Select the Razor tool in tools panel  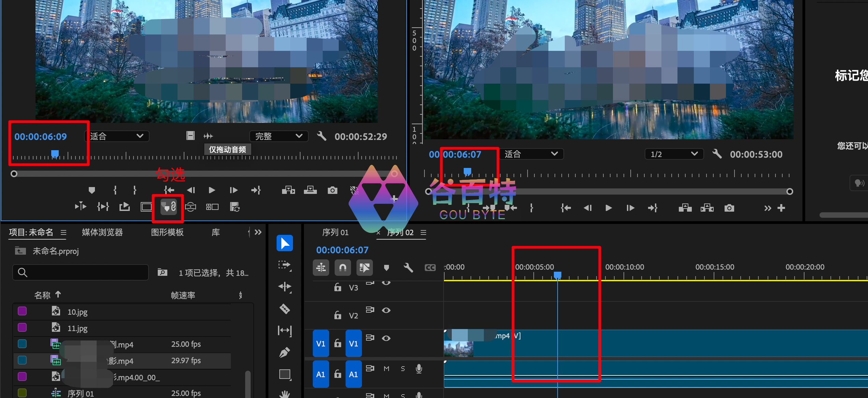coord(285,309)
